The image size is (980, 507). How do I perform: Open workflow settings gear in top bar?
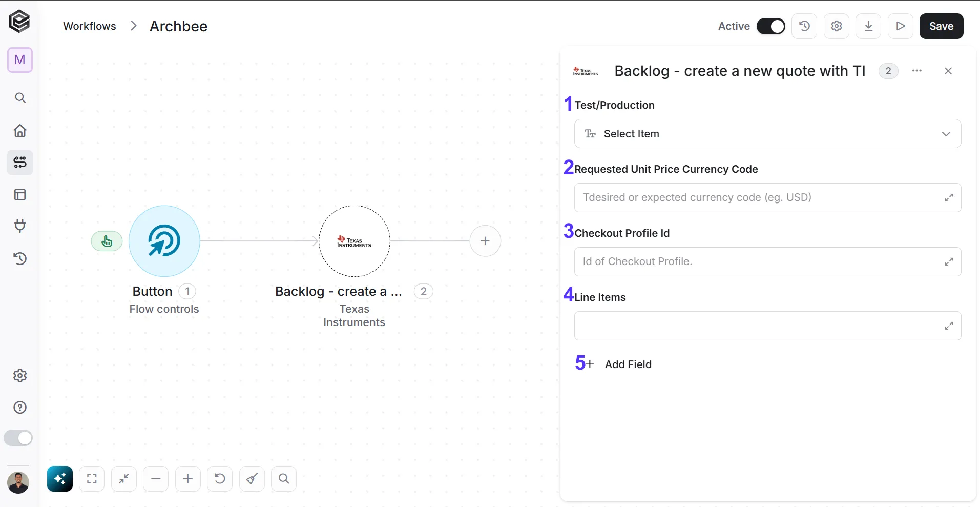point(837,26)
